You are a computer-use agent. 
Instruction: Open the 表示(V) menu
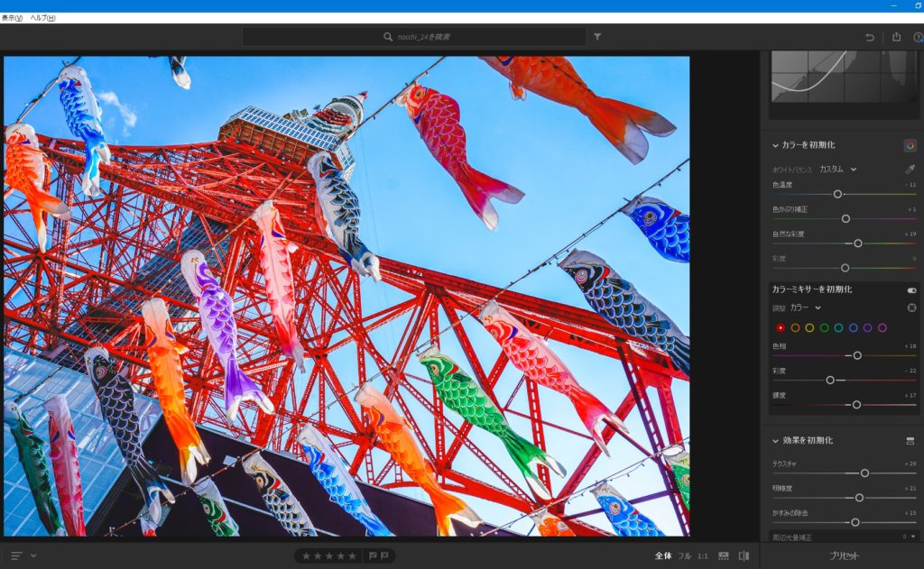[x=12, y=18]
